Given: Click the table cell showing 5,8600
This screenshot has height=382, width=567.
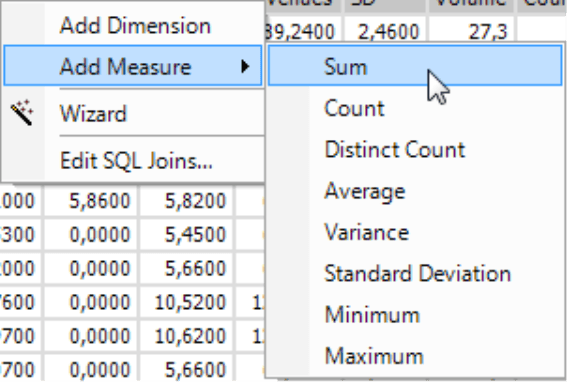Looking at the screenshot, I should click(91, 201).
